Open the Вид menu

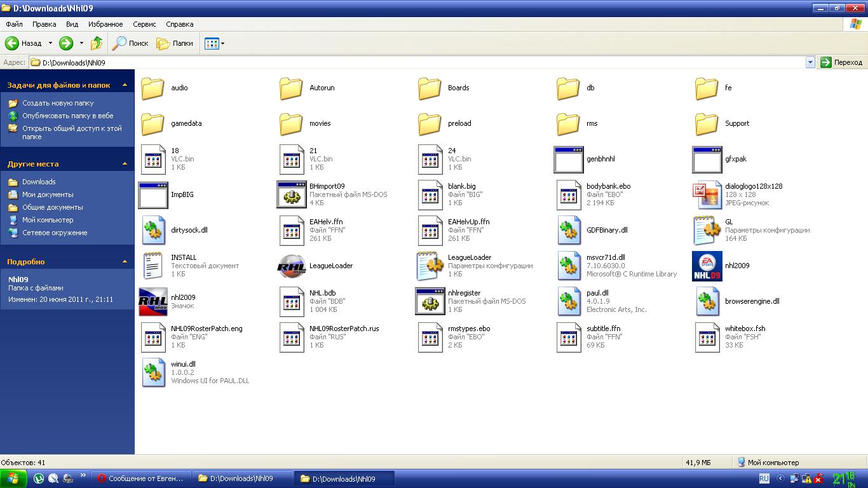(x=72, y=24)
